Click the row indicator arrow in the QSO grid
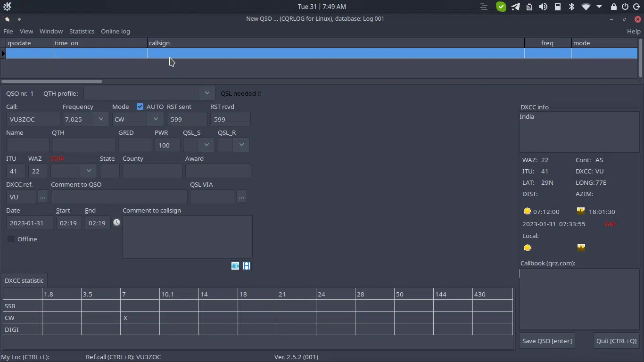The width and height of the screenshot is (644, 362). pyautogui.click(x=3, y=53)
